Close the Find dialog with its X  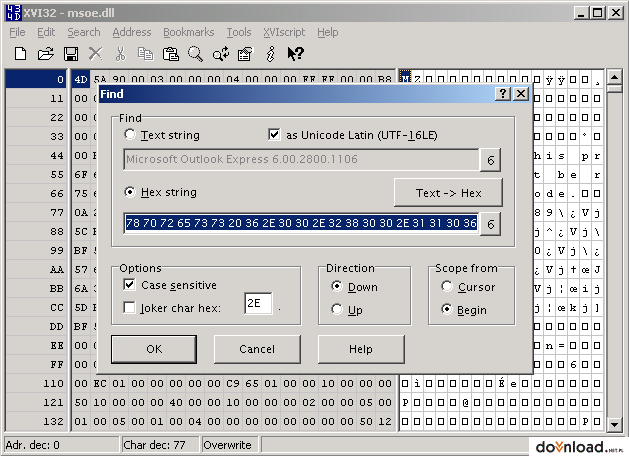coord(521,93)
